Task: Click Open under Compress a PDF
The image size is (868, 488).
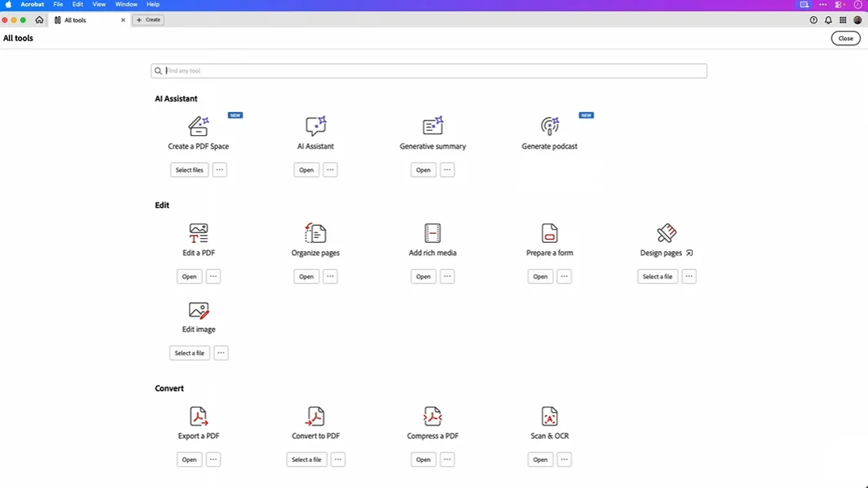Action: [423, 460]
